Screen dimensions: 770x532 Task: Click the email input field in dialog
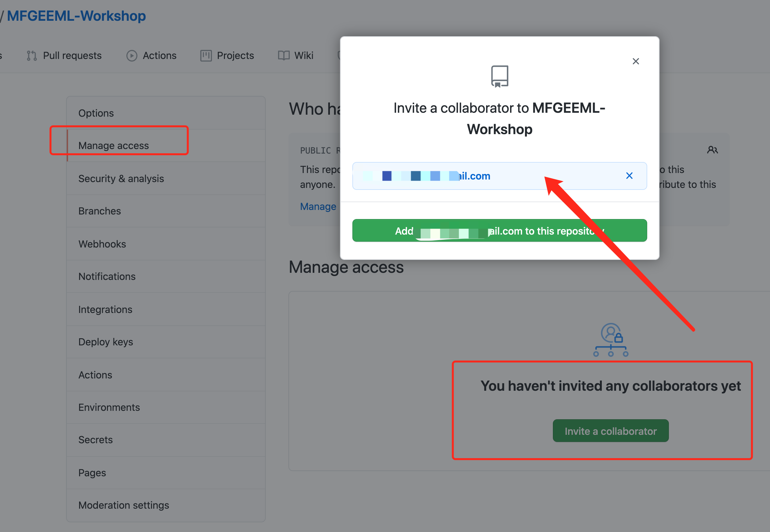tap(499, 176)
